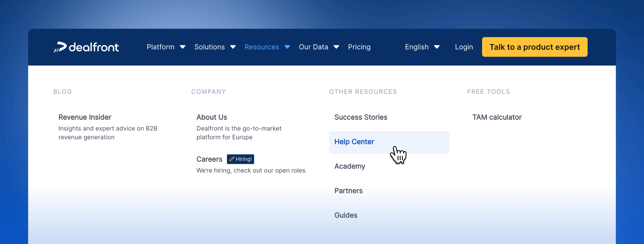The height and width of the screenshot is (244, 644).
Task: Open the Revenue Insider blog link
Action: (85, 117)
